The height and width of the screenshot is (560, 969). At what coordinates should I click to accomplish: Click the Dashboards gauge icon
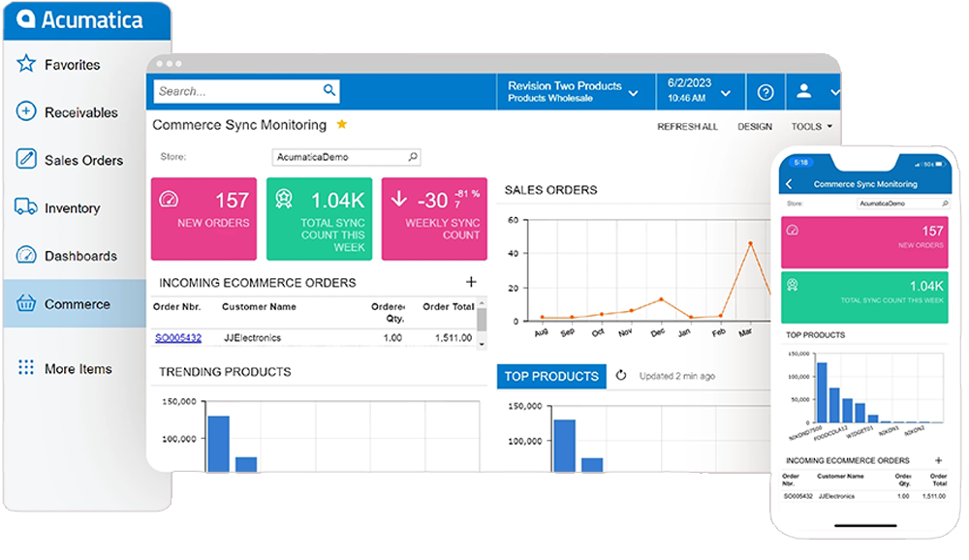pos(26,255)
